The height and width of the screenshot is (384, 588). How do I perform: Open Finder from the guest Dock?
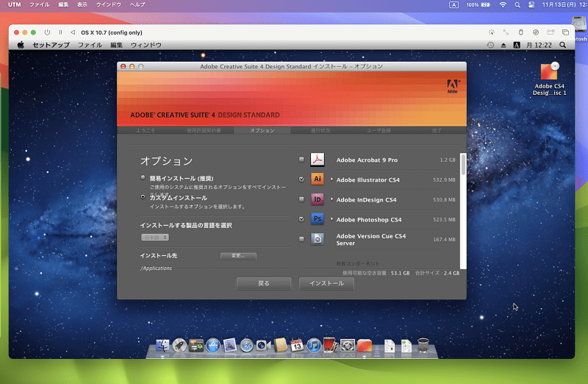pos(162,345)
